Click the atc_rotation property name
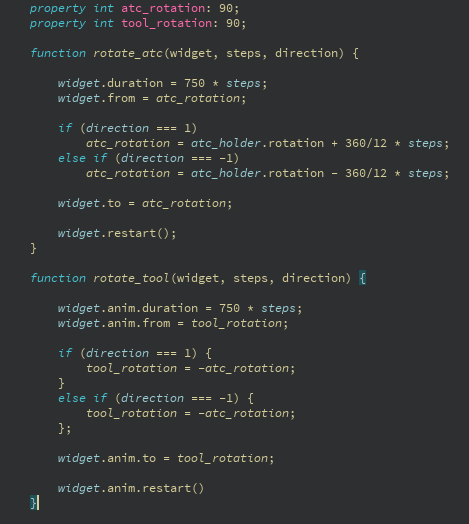This screenshot has width=469, height=524. [x=163, y=9]
